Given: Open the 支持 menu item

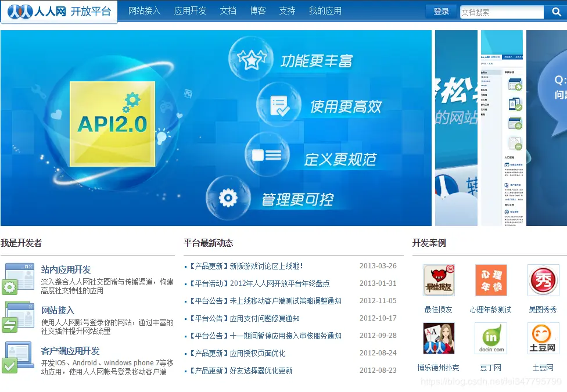Looking at the screenshot, I should 287,11.
